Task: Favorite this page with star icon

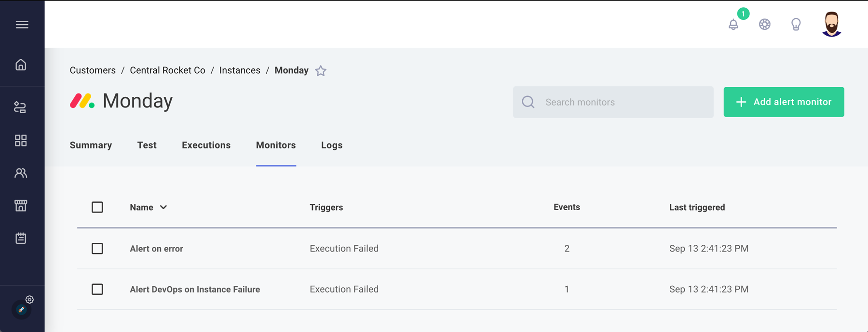Action: [x=321, y=71]
